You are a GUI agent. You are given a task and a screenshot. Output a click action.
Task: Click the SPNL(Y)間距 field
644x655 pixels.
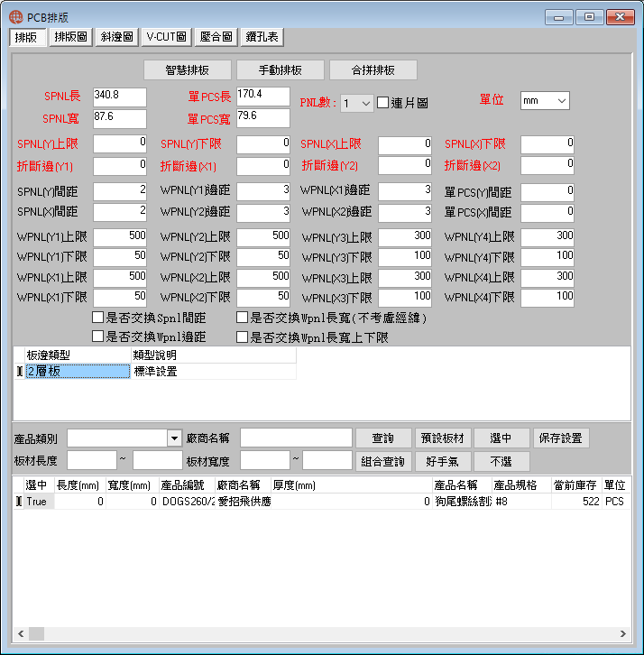pyautogui.click(x=120, y=192)
